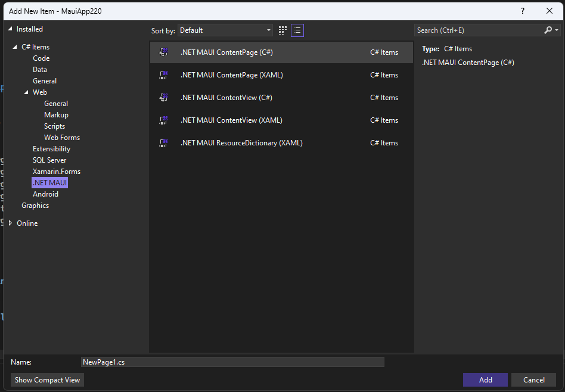Open the dialog help question mark

click(x=523, y=11)
